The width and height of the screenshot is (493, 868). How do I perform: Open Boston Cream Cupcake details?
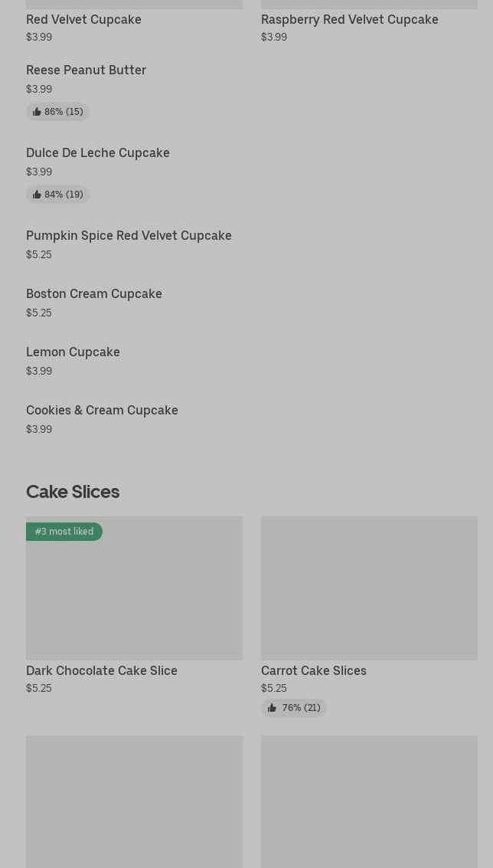coord(94,294)
